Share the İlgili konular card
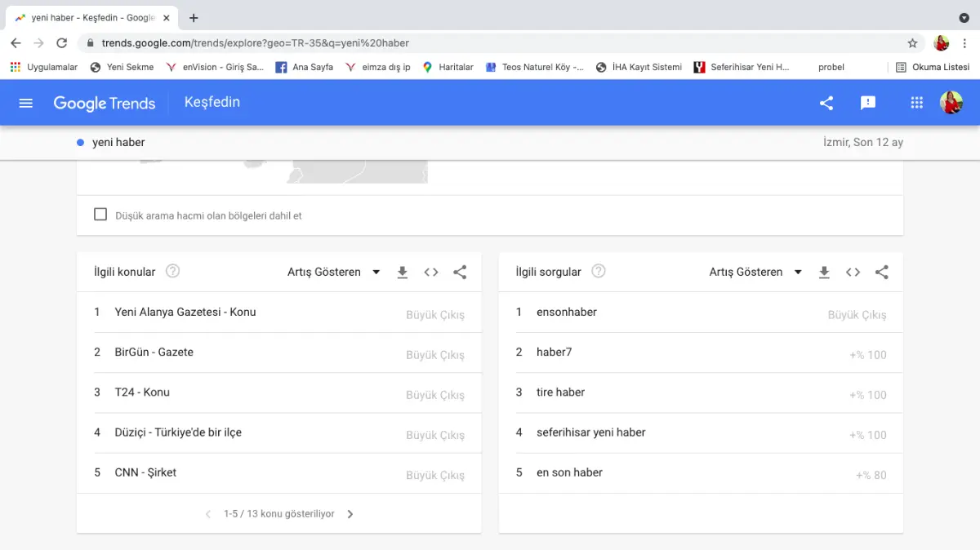 point(460,273)
